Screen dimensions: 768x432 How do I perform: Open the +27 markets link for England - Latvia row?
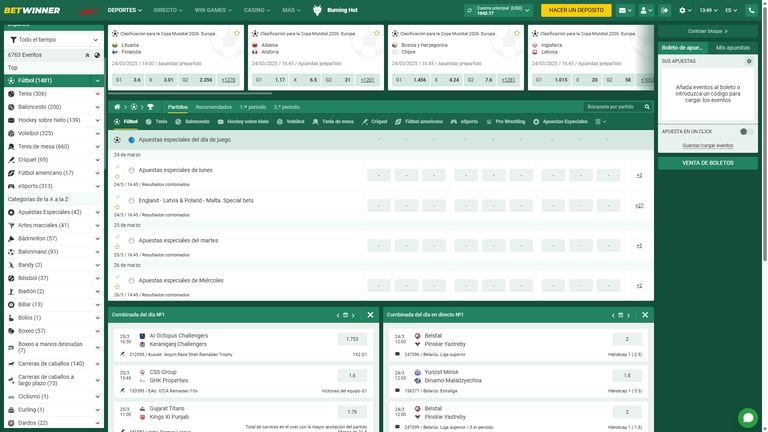point(639,206)
